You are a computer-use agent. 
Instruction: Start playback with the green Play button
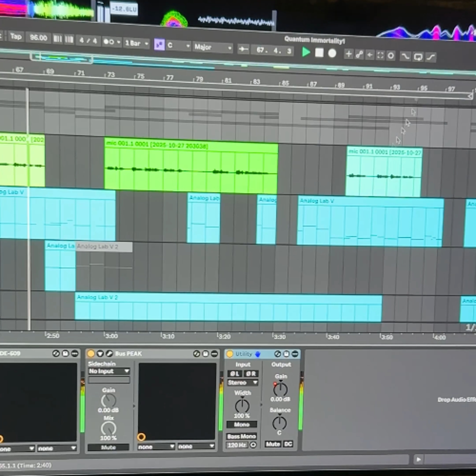[306, 52]
